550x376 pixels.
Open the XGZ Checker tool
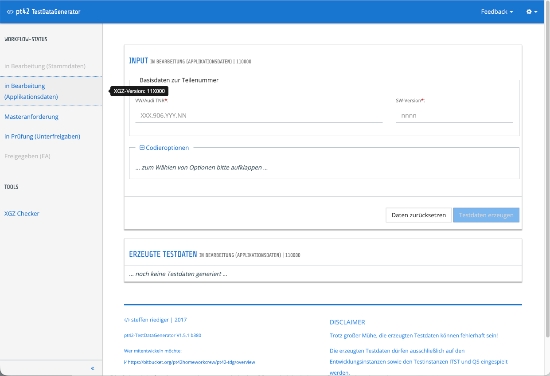[21, 213]
